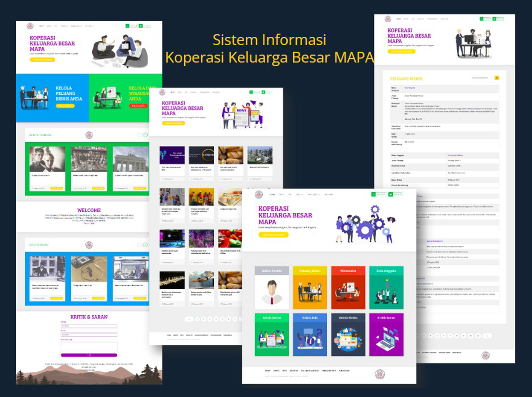
Task: Open the green Kelola Berita tile
Action: [272, 335]
